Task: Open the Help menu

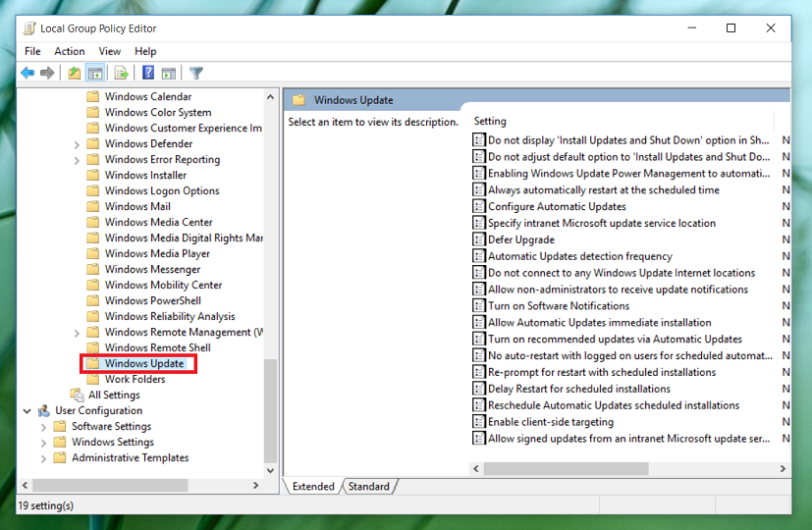Action: pos(145,51)
